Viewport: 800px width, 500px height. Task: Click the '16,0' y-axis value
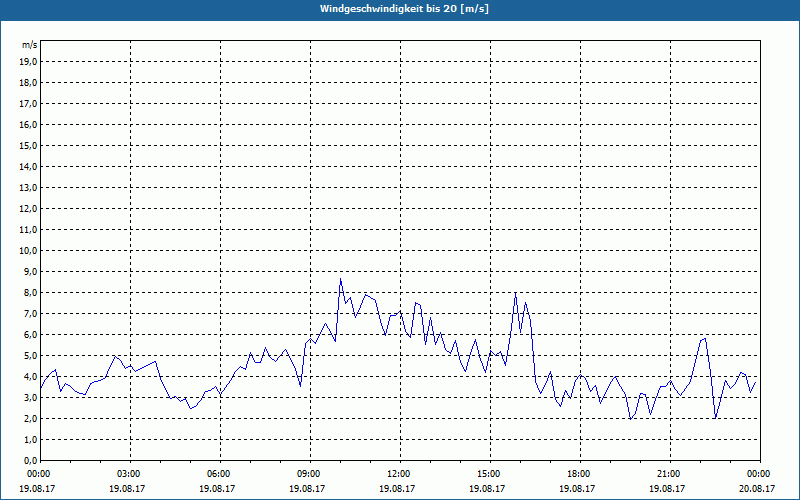pyautogui.click(x=28, y=124)
